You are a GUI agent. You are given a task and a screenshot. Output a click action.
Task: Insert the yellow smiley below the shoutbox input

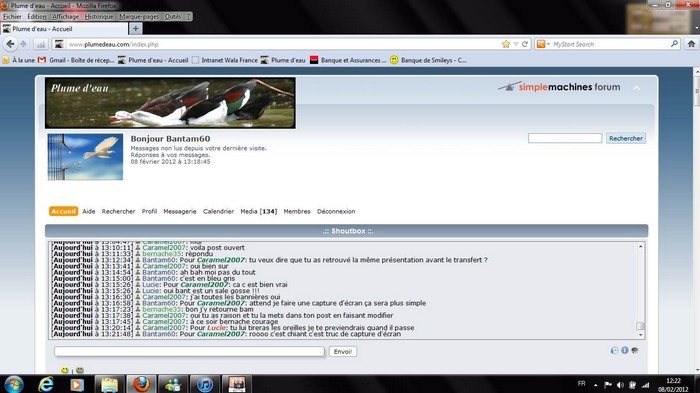point(65,370)
